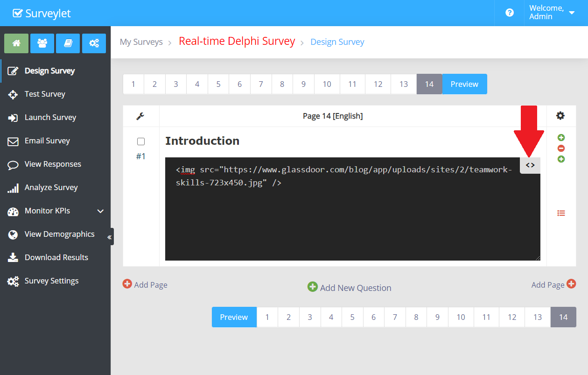This screenshot has height=375, width=588.
Task: Click the red list icon beside question
Action: [x=561, y=213]
